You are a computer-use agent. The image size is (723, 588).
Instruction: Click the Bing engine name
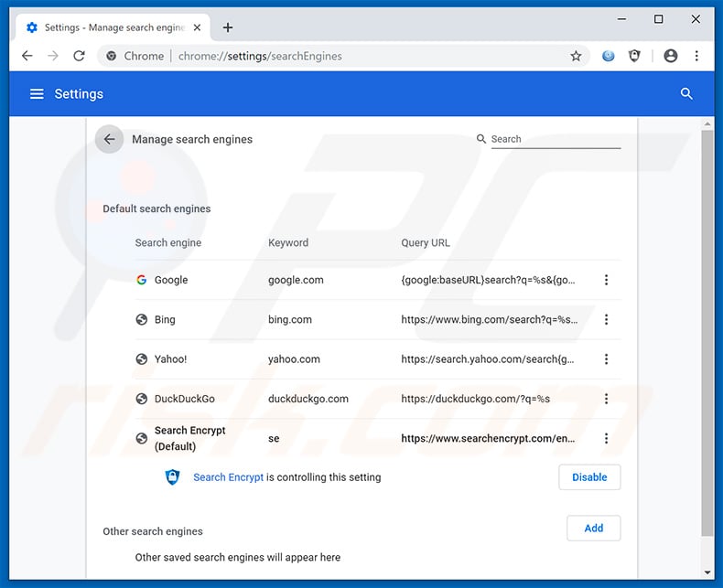(165, 319)
